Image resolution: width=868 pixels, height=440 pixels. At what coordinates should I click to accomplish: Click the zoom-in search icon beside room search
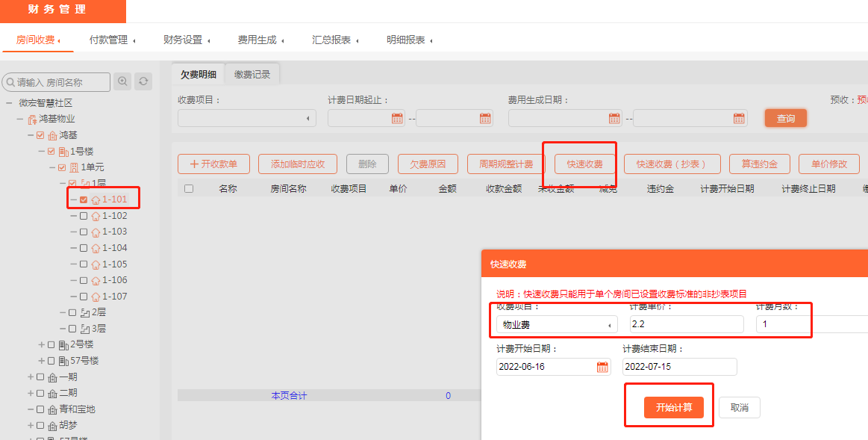pyautogui.click(x=122, y=81)
